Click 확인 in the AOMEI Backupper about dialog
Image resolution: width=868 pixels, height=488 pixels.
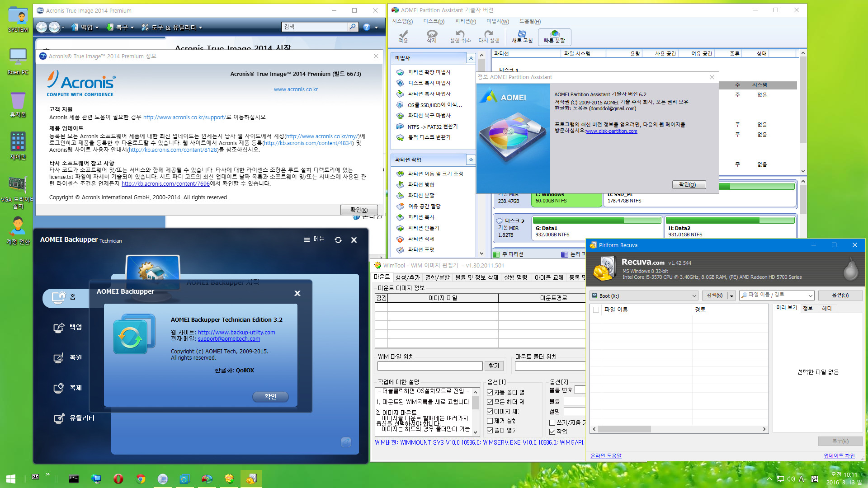point(270,397)
